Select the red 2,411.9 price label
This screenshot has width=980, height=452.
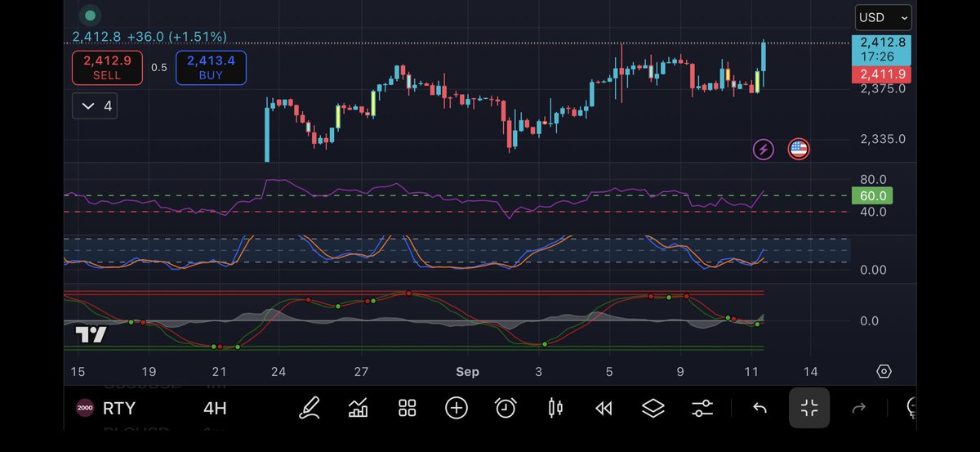click(882, 74)
